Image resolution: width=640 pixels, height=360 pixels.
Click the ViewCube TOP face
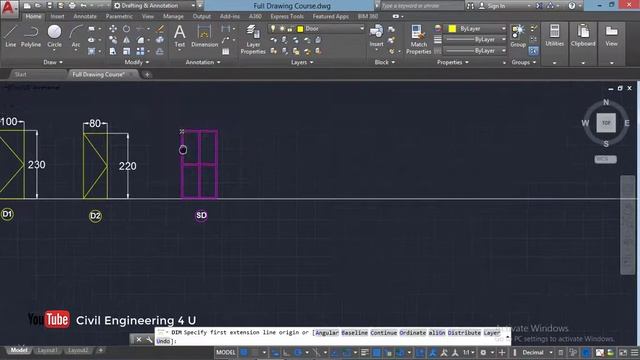606,123
